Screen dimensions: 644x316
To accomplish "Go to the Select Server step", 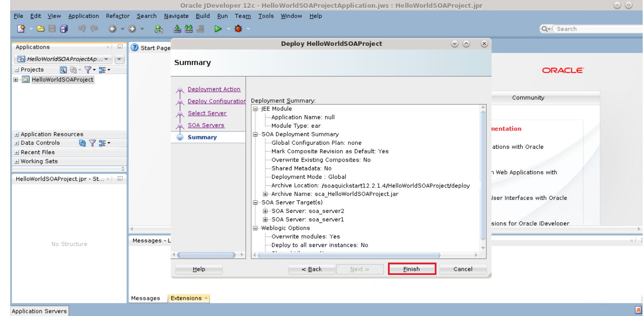I will click(207, 113).
